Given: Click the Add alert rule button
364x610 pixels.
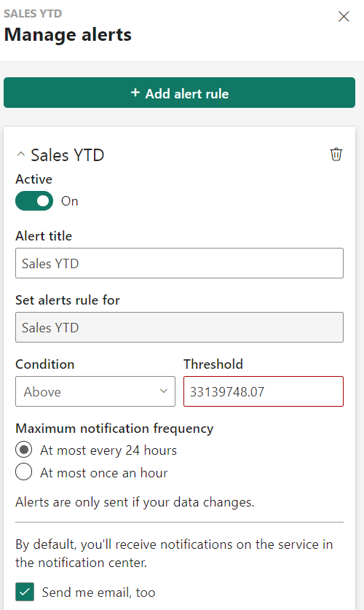Looking at the screenshot, I should tap(180, 93).
